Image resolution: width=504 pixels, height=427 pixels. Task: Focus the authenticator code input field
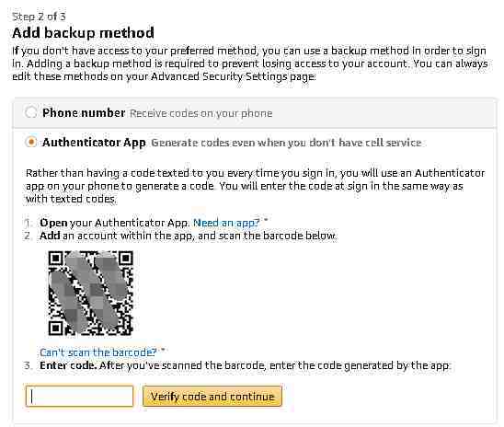(79, 396)
